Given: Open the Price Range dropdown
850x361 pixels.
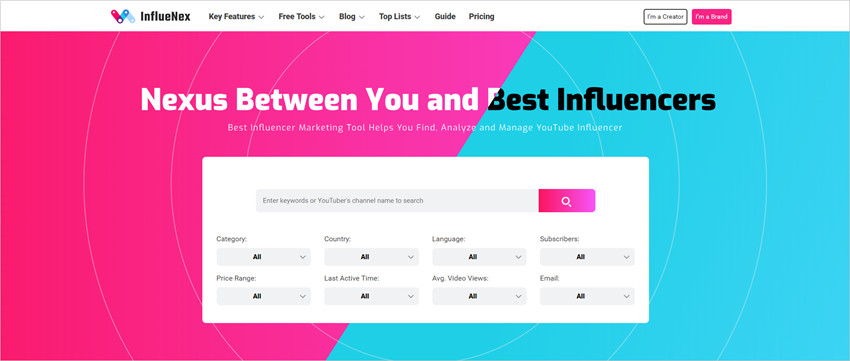Looking at the screenshot, I should click(263, 296).
